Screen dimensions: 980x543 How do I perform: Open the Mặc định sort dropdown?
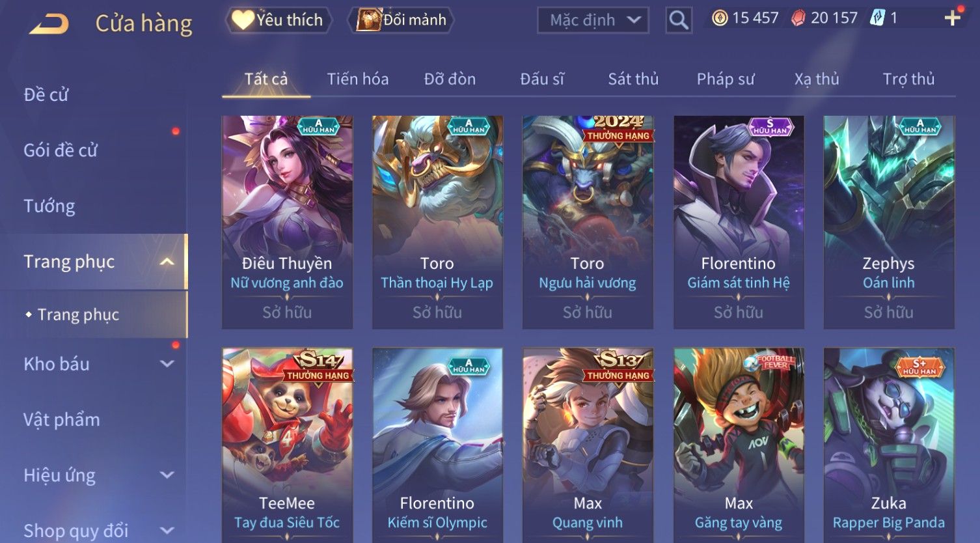pos(593,20)
